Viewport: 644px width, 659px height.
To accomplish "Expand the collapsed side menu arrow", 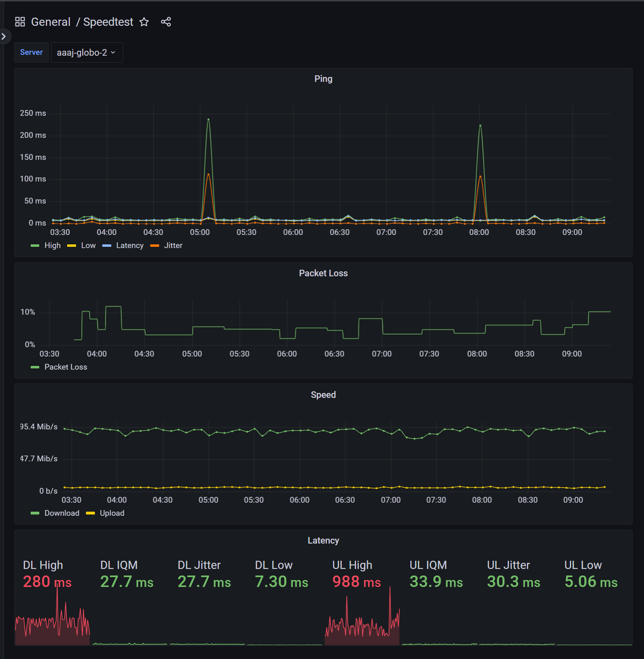I will [4, 36].
